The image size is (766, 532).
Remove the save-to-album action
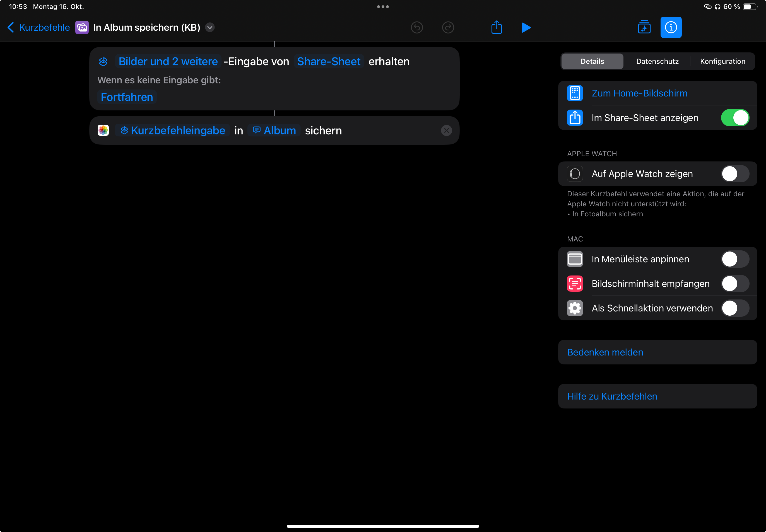[446, 130]
